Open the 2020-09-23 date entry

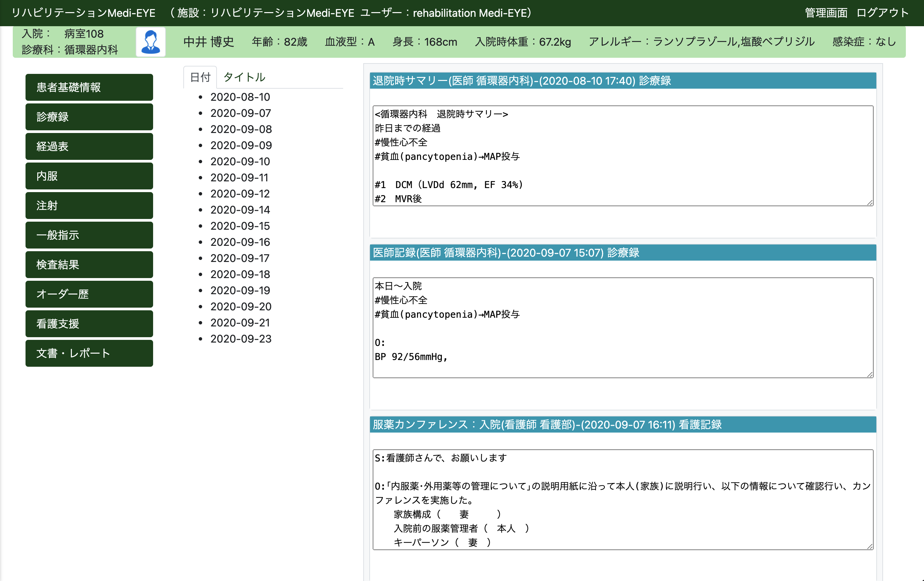tap(241, 339)
